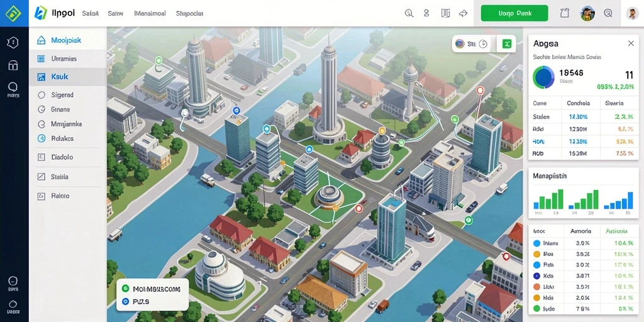
Task: Click the share arrow icon in top bar
Action: pos(464,13)
